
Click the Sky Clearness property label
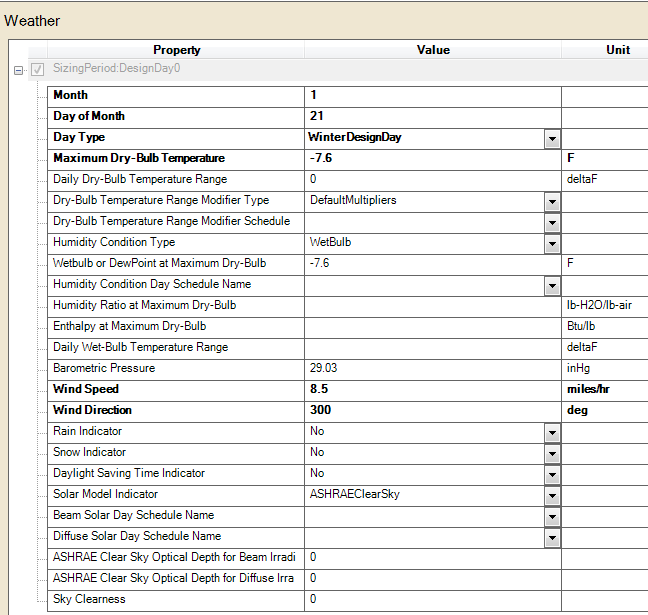[x=89, y=599]
